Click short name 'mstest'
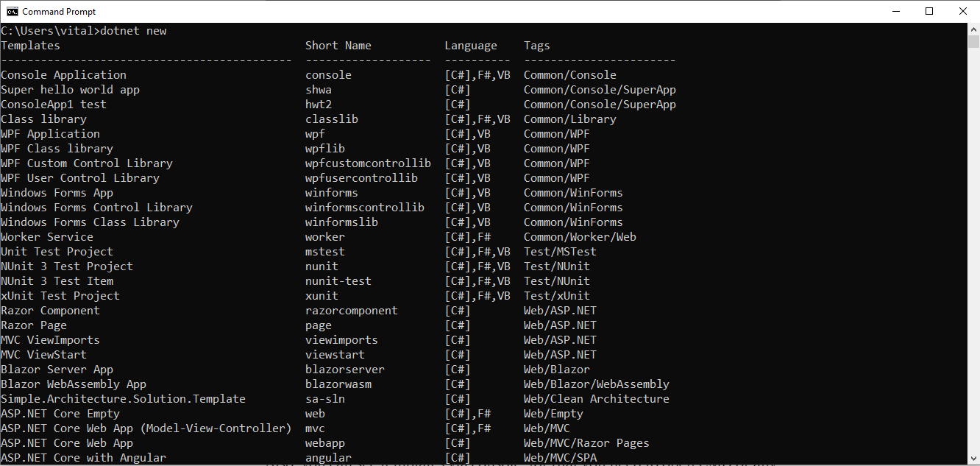 pyautogui.click(x=325, y=252)
